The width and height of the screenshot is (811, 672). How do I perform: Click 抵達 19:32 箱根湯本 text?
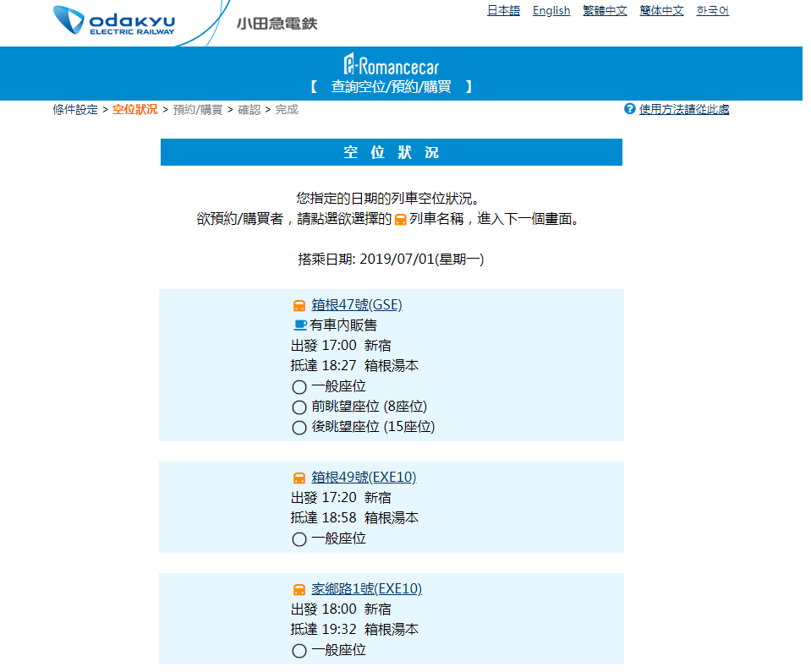354,629
